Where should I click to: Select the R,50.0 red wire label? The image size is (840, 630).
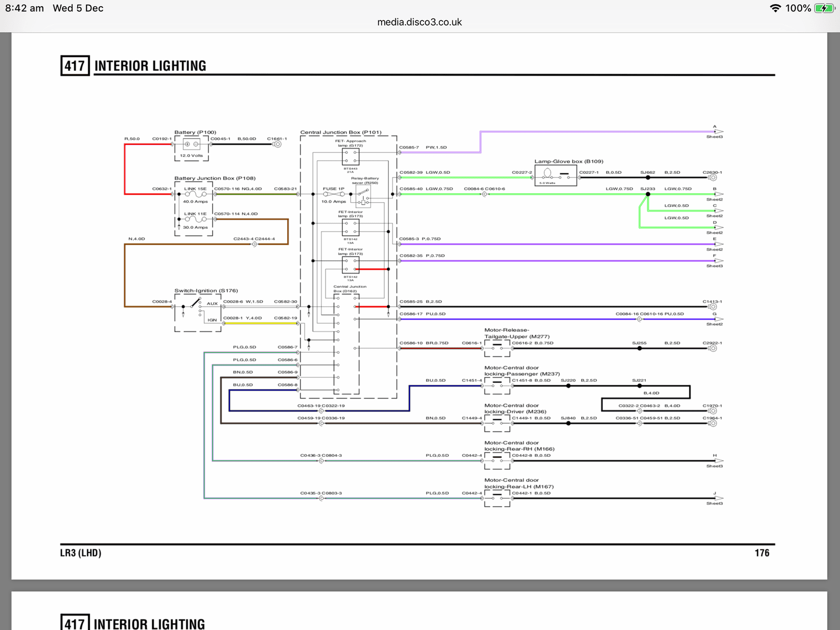[132, 139]
